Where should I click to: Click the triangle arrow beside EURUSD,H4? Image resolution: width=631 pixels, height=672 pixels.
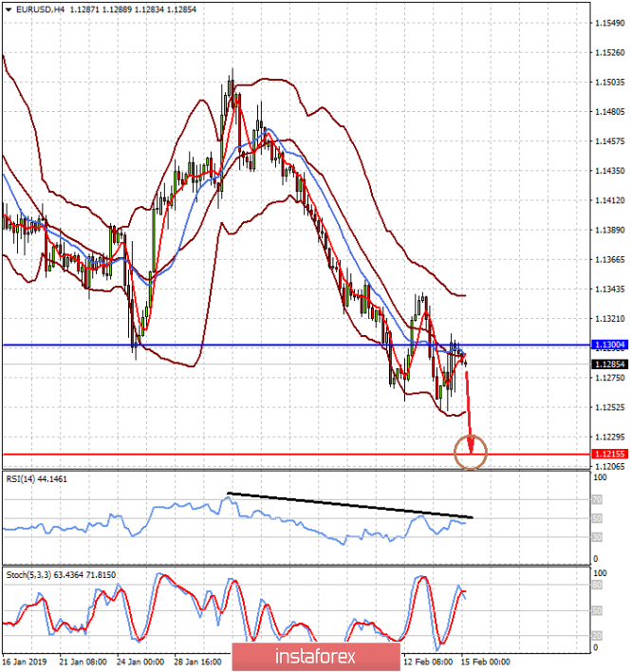[8, 8]
